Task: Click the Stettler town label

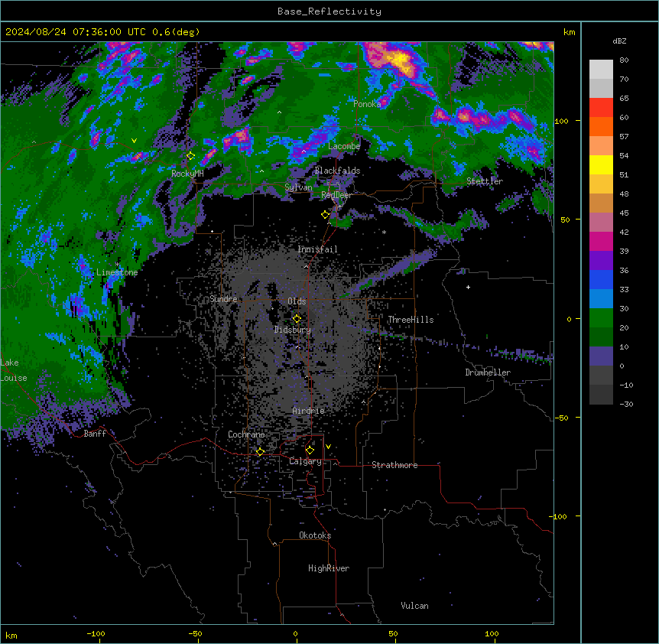Action: point(485,181)
